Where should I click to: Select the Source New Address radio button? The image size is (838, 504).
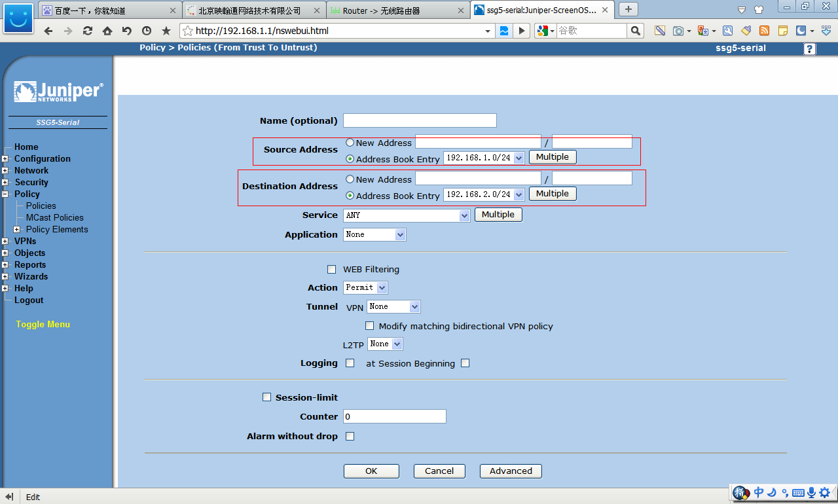[x=350, y=143]
